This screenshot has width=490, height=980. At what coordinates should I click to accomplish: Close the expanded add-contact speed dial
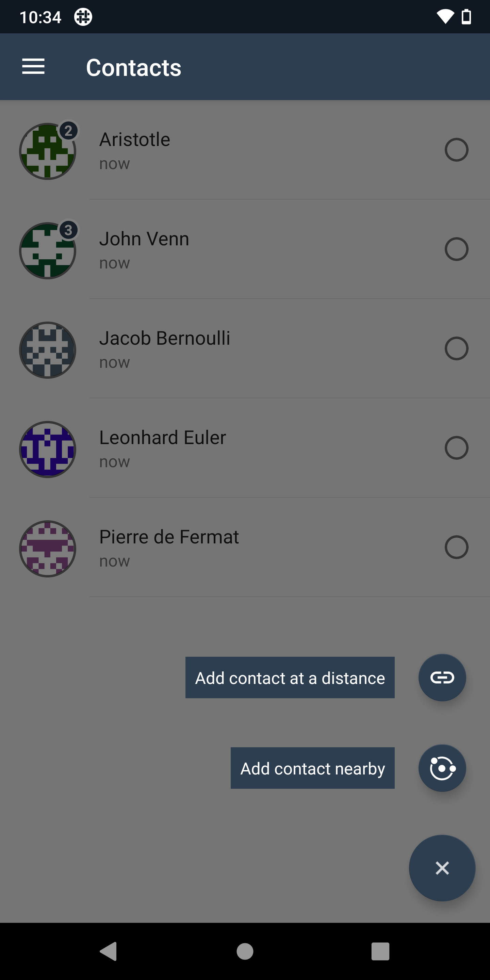pyautogui.click(x=442, y=868)
